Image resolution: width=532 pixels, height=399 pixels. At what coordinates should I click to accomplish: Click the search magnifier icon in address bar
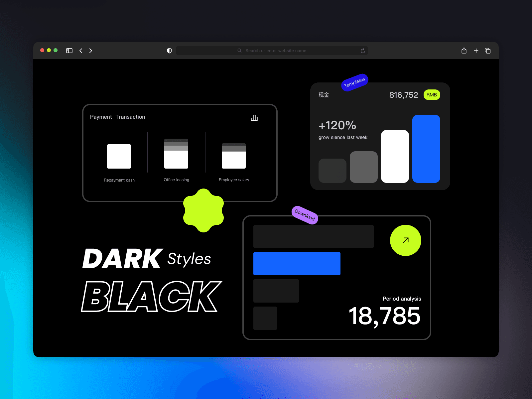click(x=239, y=51)
